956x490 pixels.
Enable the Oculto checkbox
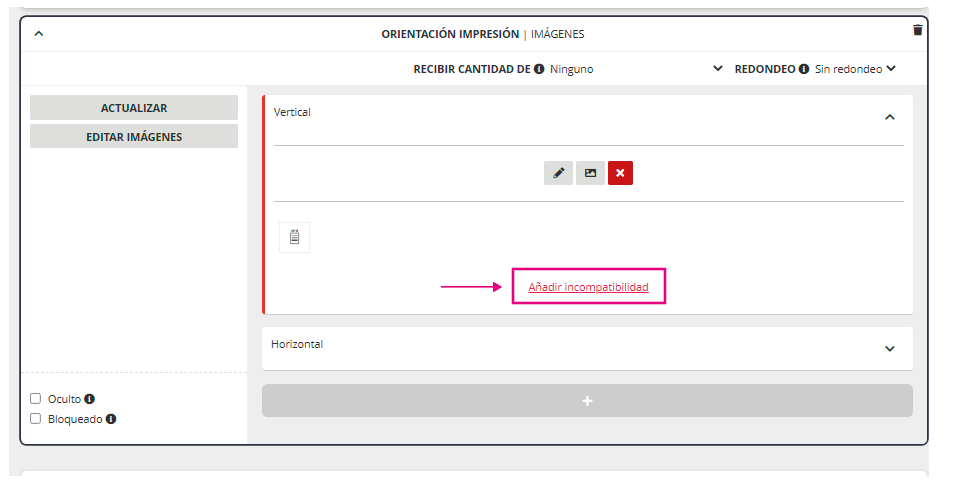tap(36, 399)
